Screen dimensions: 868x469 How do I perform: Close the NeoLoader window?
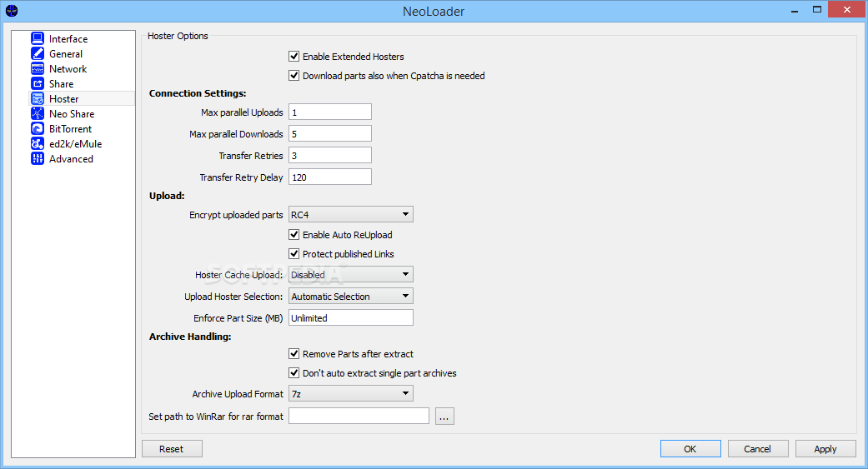tap(846, 9)
